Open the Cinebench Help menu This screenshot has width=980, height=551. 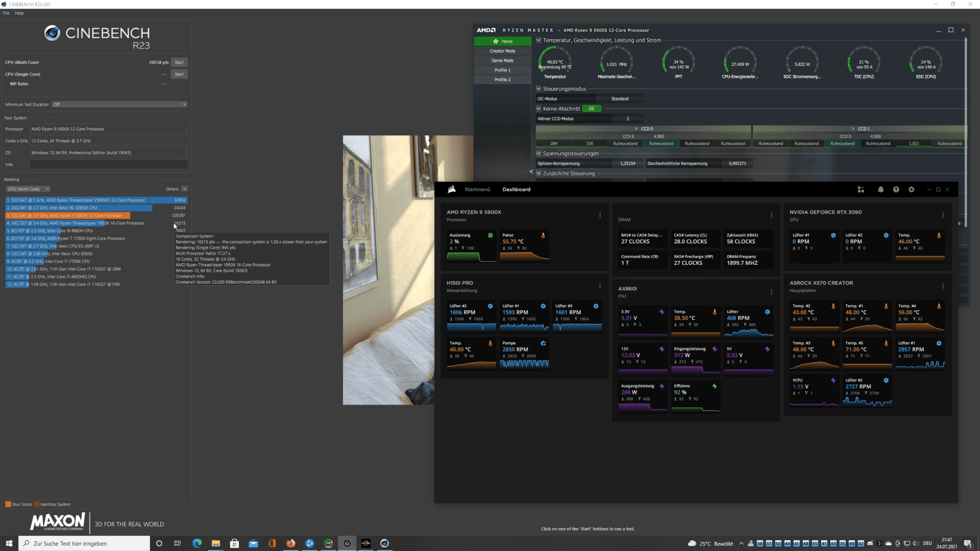coord(19,13)
